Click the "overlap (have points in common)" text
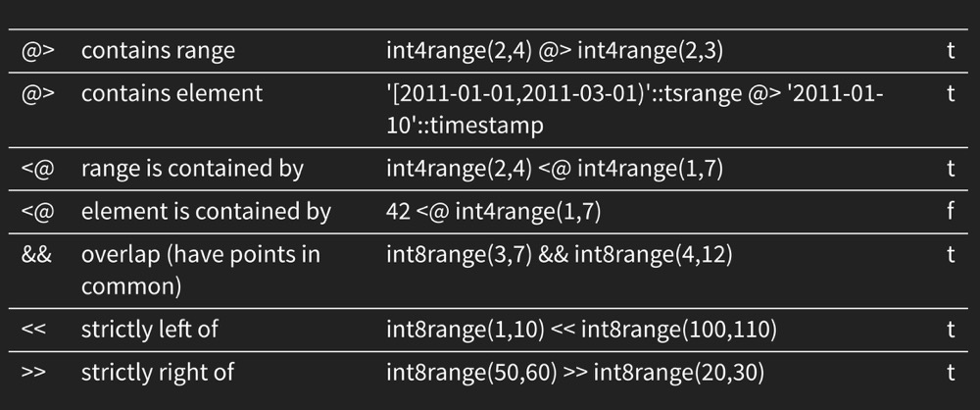980x410 pixels. click(201, 270)
